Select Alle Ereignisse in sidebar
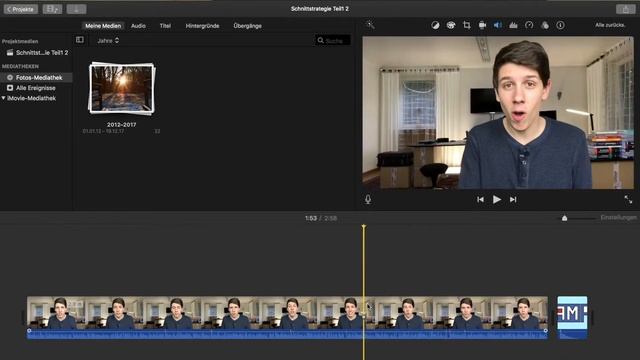This screenshot has height=360, width=640. tap(32, 88)
